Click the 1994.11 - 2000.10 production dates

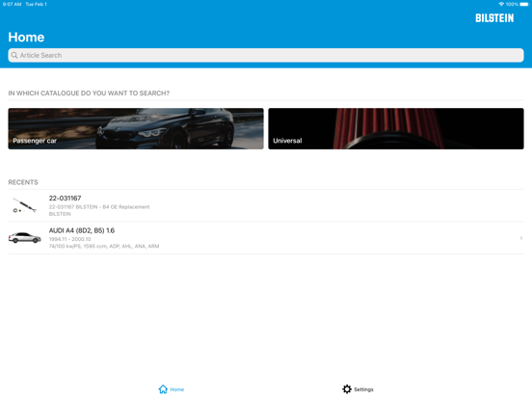click(69, 239)
